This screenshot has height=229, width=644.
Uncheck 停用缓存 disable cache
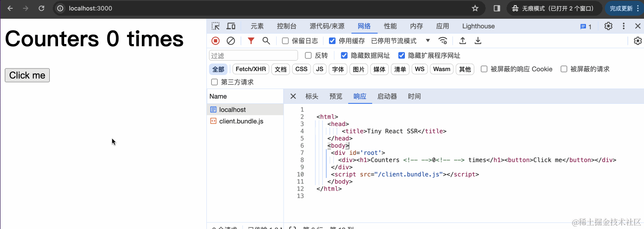coord(332,41)
